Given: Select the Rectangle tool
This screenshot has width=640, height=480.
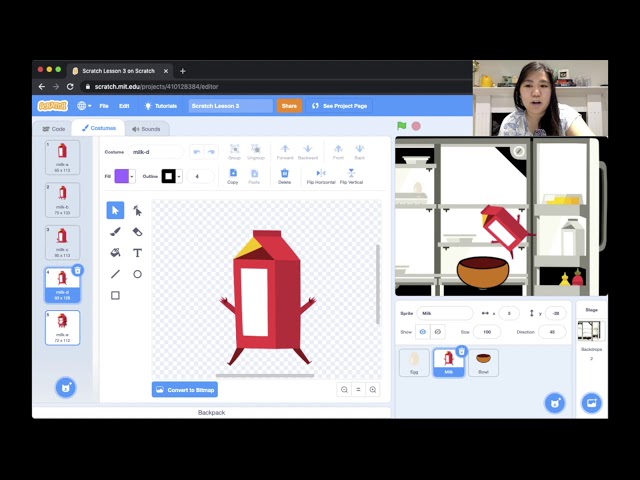Looking at the screenshot, I should [x=115, y=295].
